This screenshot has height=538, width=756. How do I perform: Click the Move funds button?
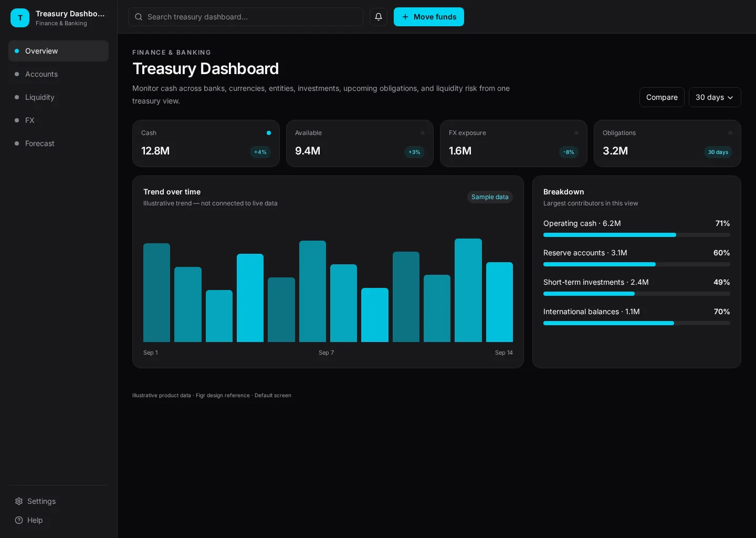click(x=429, y=17)
